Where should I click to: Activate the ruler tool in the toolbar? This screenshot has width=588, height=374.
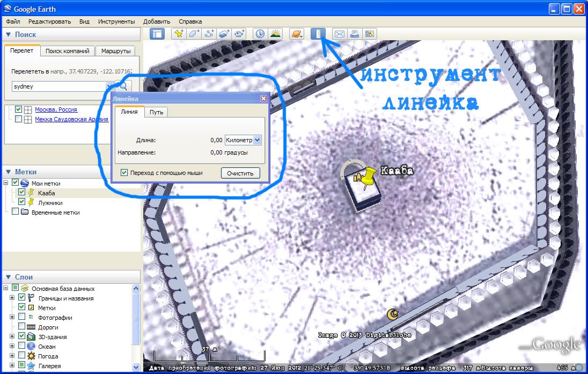(318, 34)
